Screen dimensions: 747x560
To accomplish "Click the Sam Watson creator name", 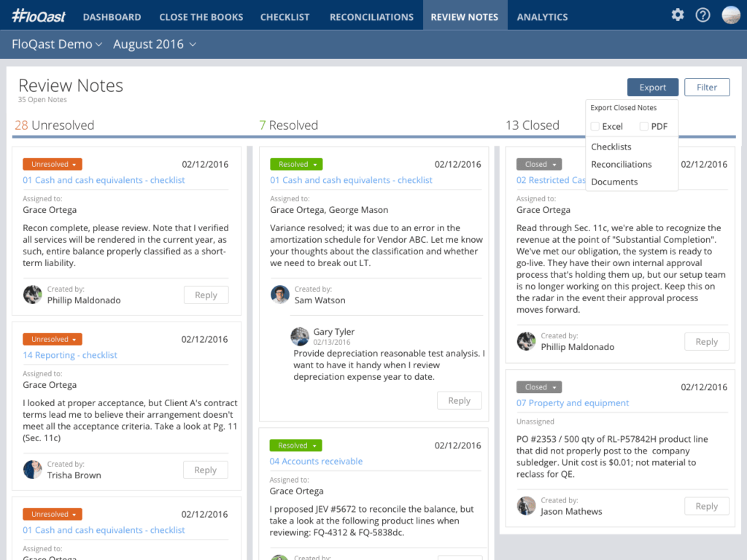I will tap(320, 300).
